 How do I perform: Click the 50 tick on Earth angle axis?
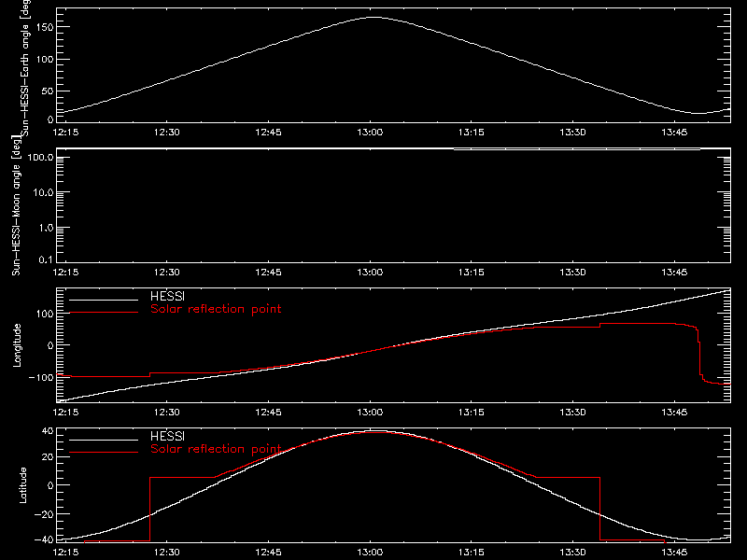(48, 91)
